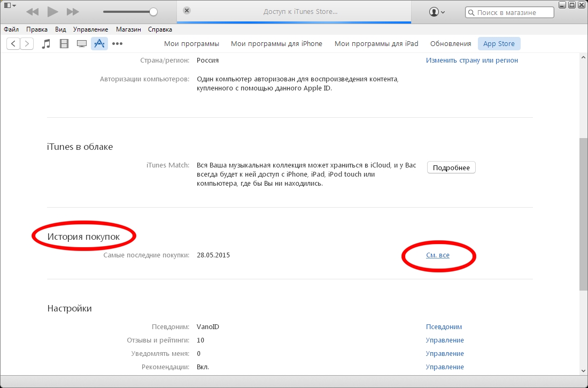This screenshot has width=588, height=388.
Task: Go back with the left arrow button
Action: 13,43
